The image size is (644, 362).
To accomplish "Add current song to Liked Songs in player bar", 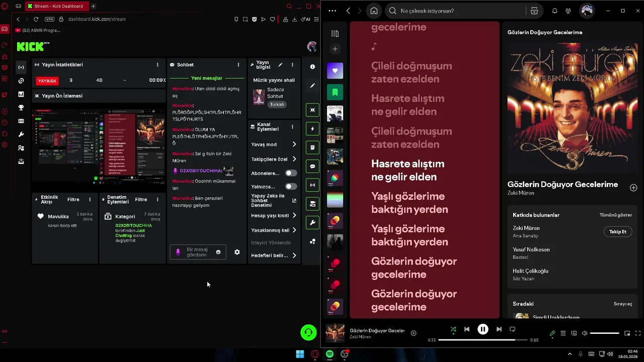I will click(x=414, y=333).
